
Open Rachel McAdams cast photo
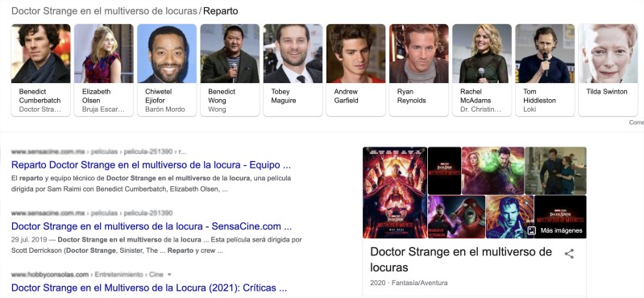click(x=482, y=53)
